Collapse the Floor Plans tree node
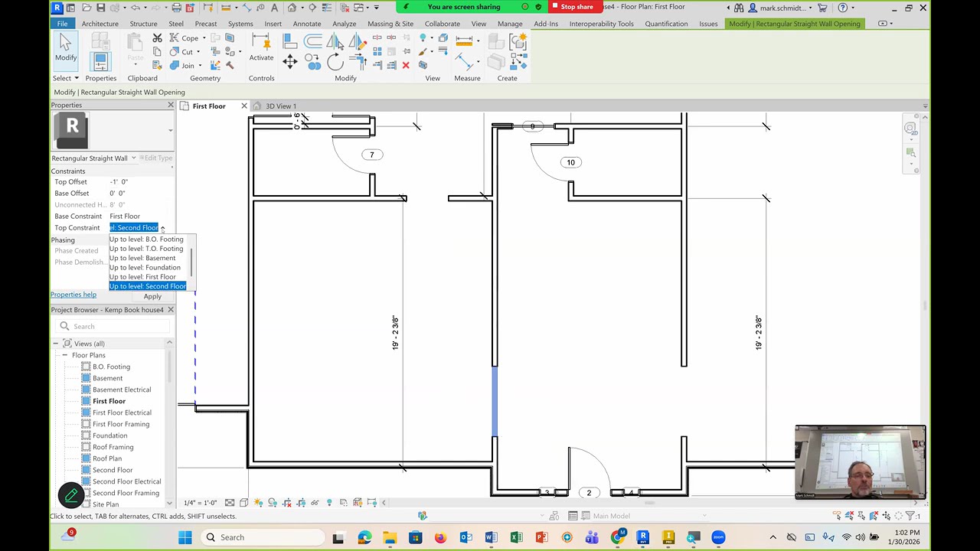This screenshot has height=551, width=980. pyautogui.click(x=65, y=355)
